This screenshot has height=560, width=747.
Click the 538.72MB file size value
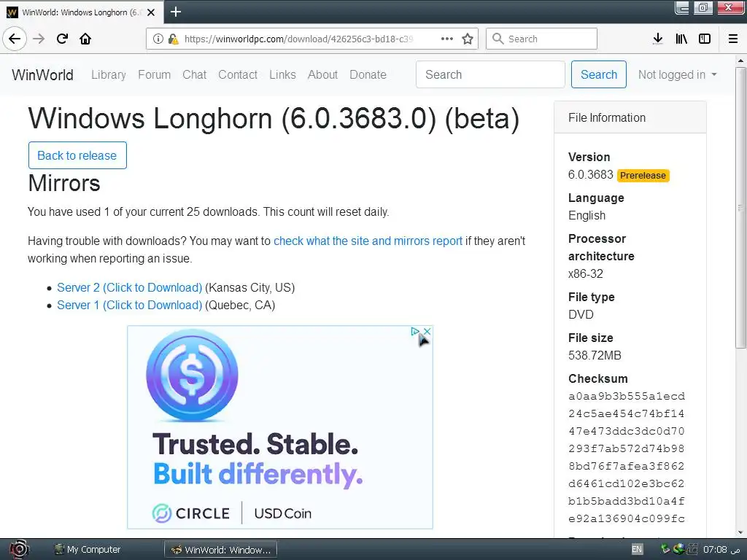595,356
